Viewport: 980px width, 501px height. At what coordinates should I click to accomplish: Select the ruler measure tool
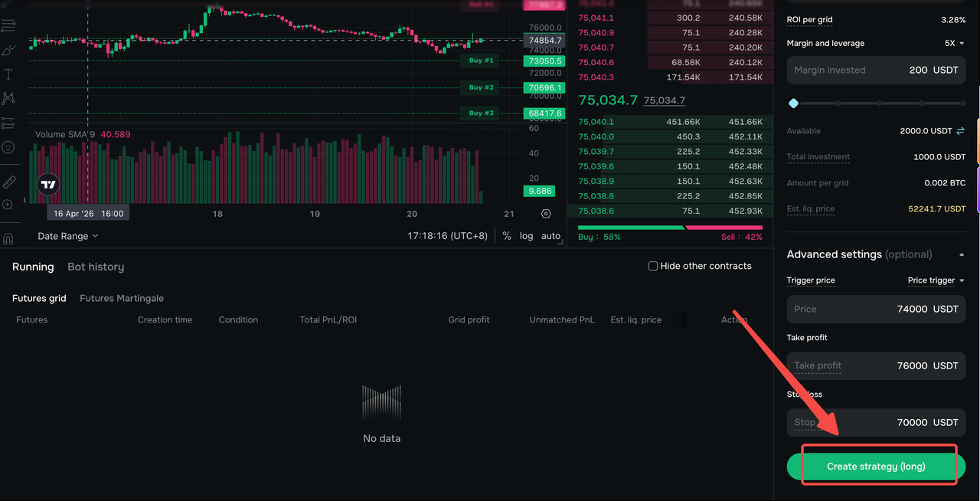(x=8, y=182)
